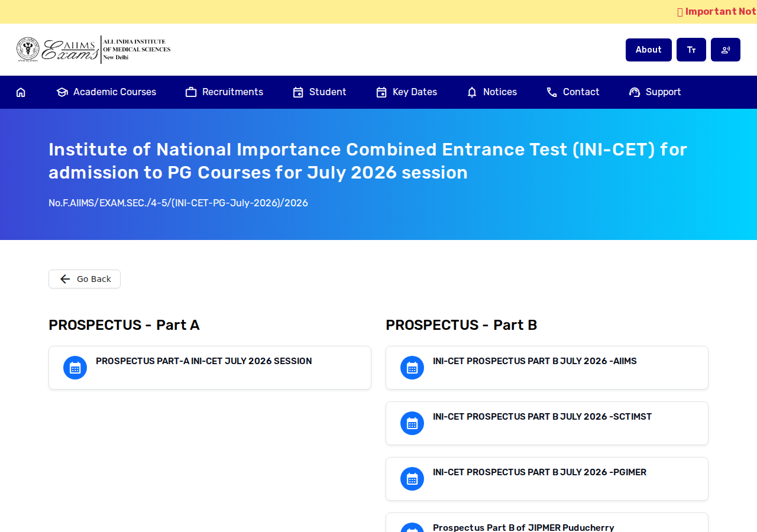Click the briefcase icon beside Recruitments
The height and width of the screenshot is (532, 757).
point(191,92)
